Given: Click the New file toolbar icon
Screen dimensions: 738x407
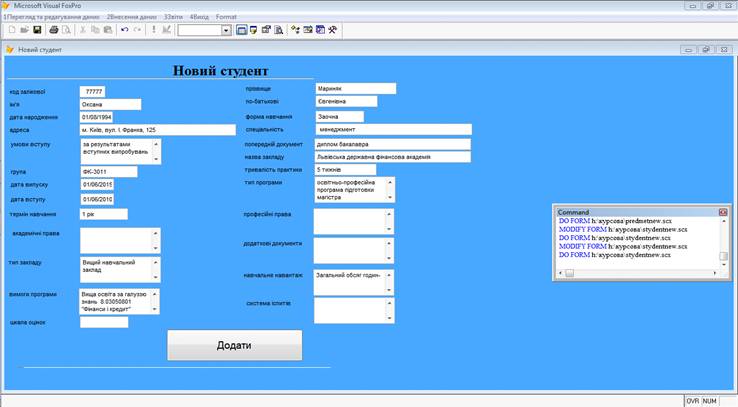Looking at the screenshot, I should pos(10,31).
